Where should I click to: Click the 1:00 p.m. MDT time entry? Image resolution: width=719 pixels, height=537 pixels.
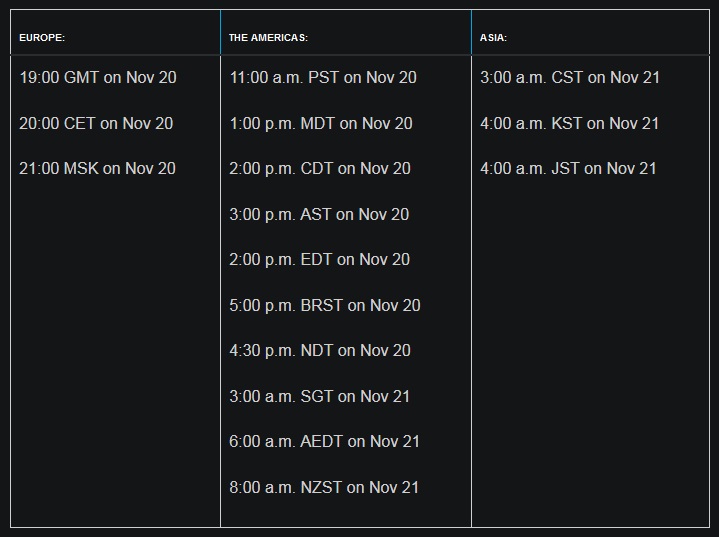pyautogui.click(x=321, y=123)
